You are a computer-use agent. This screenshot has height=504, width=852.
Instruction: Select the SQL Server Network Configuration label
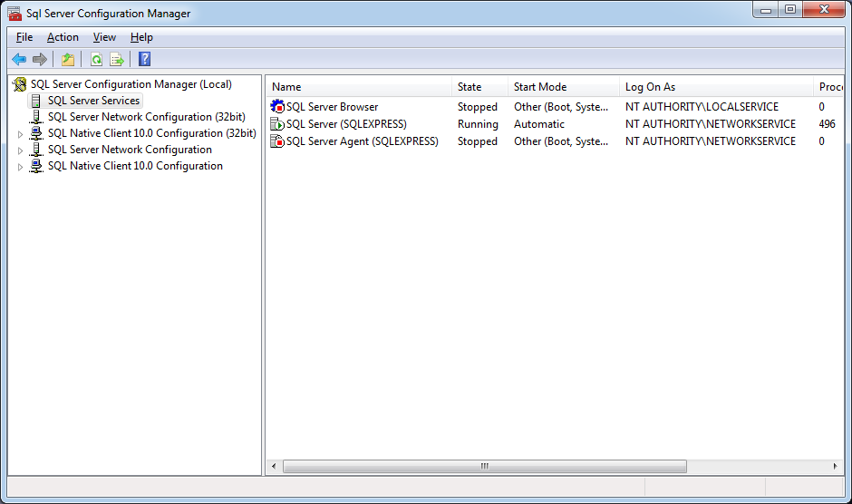(x=130, y=150)
